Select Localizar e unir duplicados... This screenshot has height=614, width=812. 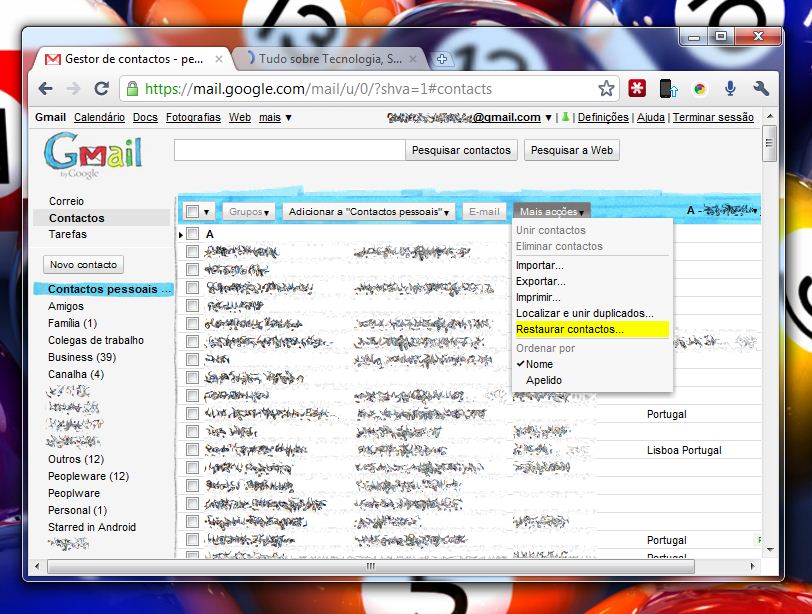click(585, 313)
